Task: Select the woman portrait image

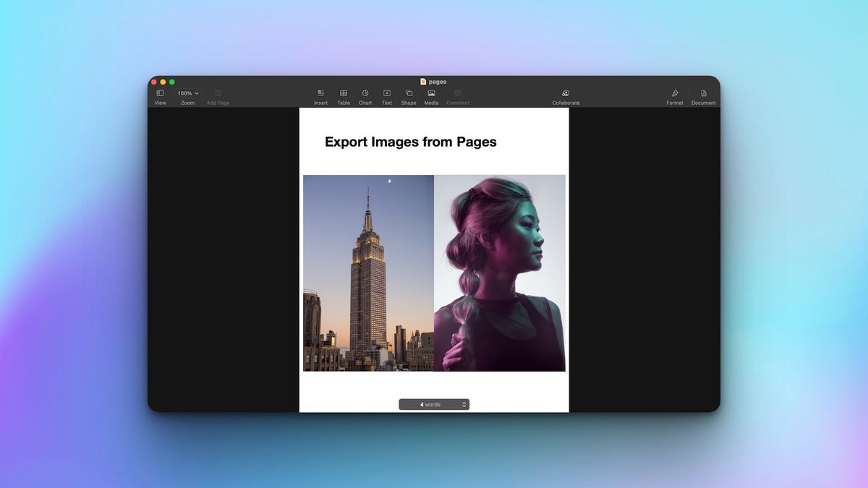Action: 499,273
